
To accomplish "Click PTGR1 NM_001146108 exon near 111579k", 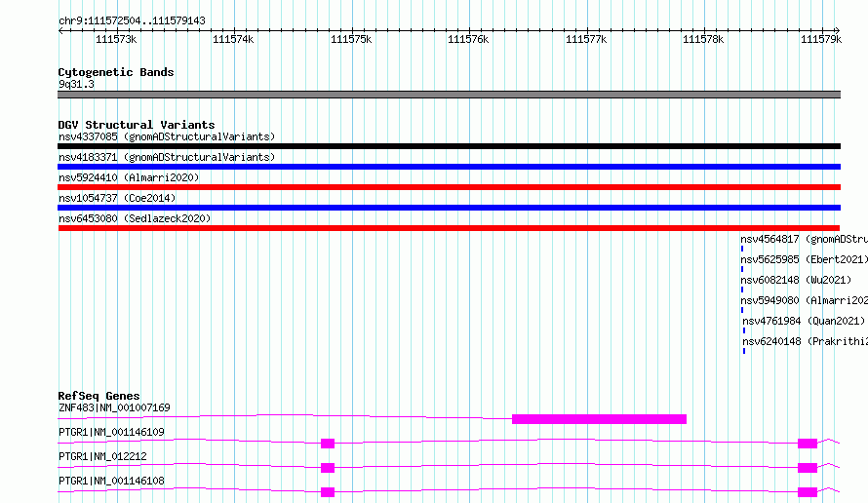I will point(808,492).
